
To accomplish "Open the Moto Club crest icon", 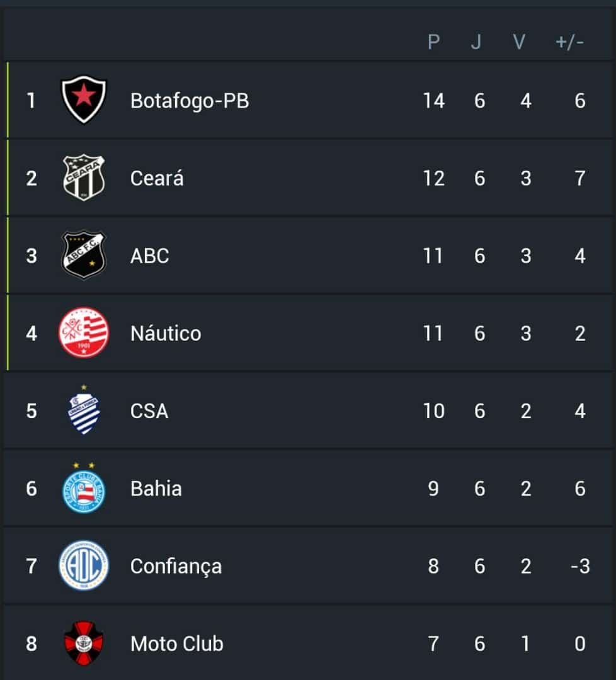I will 84,643.
